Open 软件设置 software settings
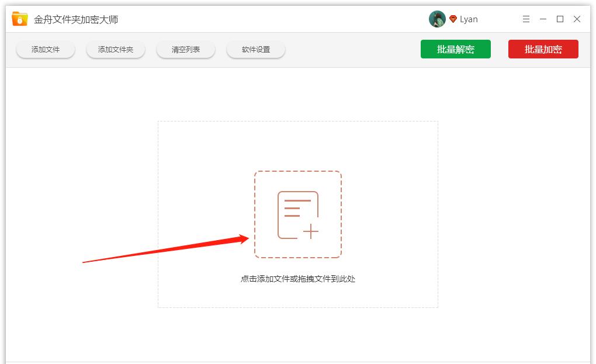The image size is (596, 364). pyautogui.click(x=255, y=49)
